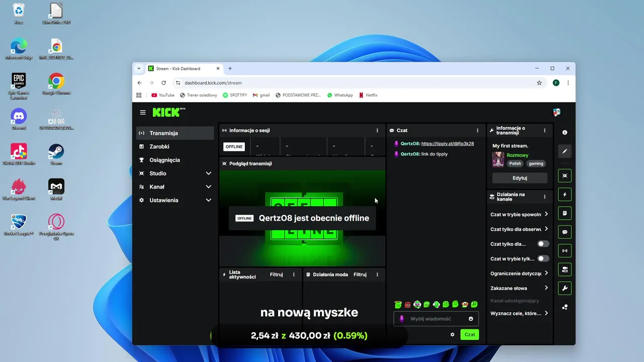Click the Rozmowy category thumbnail

click(498, 159)
